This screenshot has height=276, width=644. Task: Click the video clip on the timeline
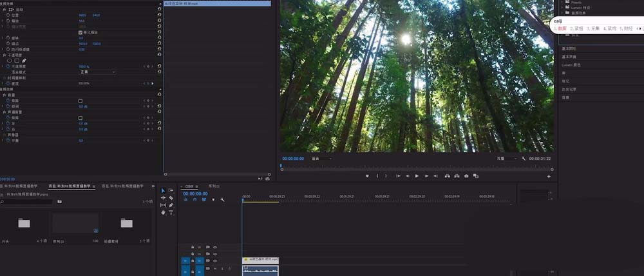260,259
